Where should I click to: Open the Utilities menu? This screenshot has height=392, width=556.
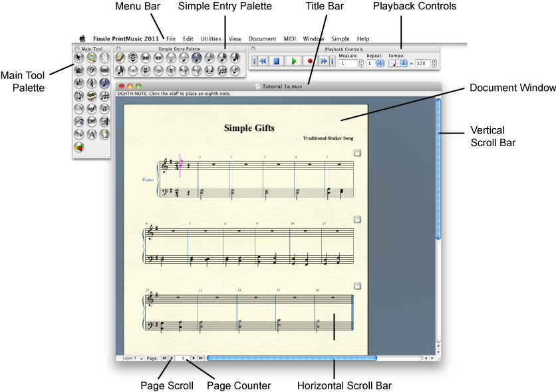point(211,39)
